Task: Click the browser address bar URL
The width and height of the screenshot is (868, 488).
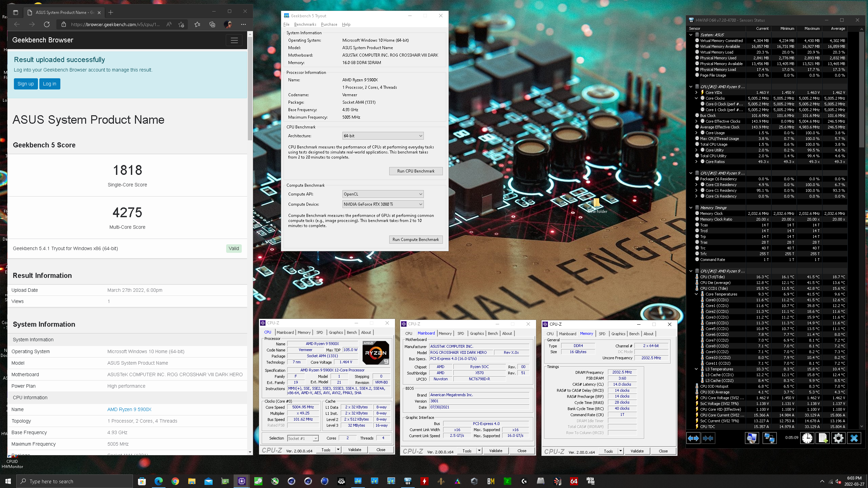Action: (115, 24)
